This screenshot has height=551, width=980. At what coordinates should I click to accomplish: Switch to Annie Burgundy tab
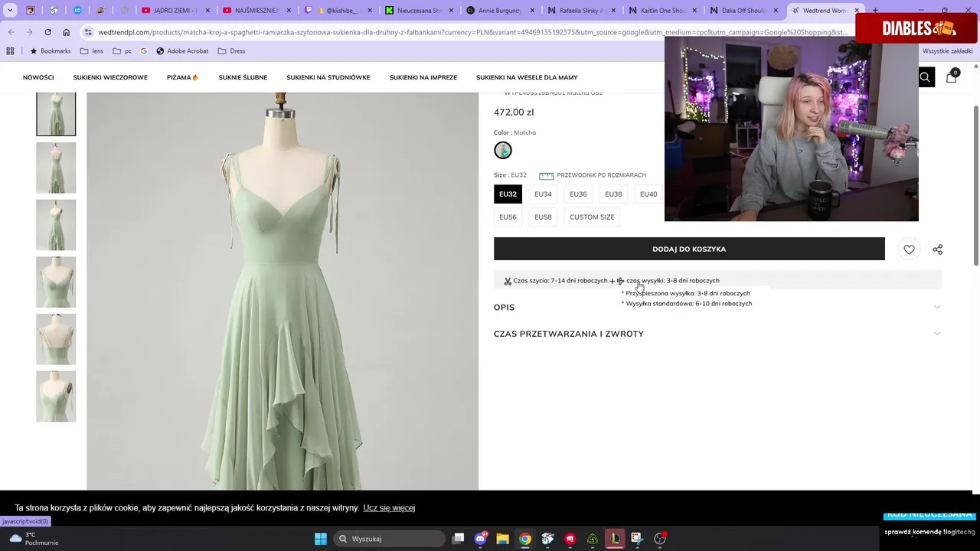[x=498, y=11]
